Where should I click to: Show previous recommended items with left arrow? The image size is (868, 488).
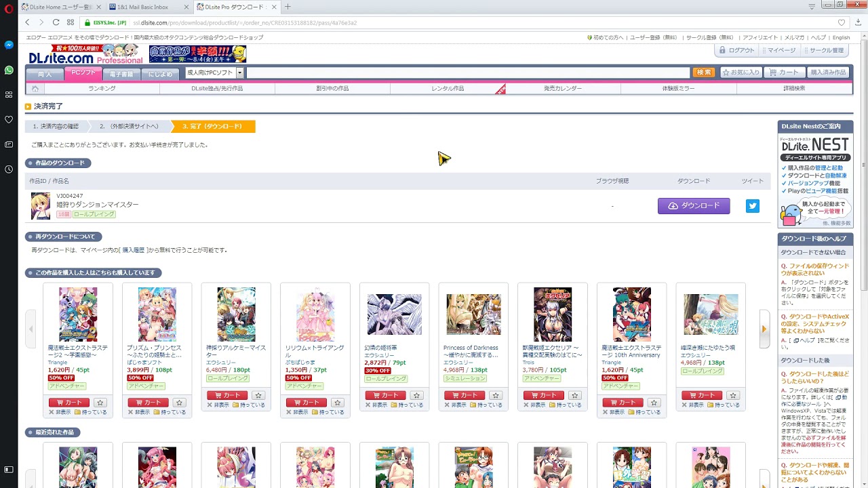point(31,329)
